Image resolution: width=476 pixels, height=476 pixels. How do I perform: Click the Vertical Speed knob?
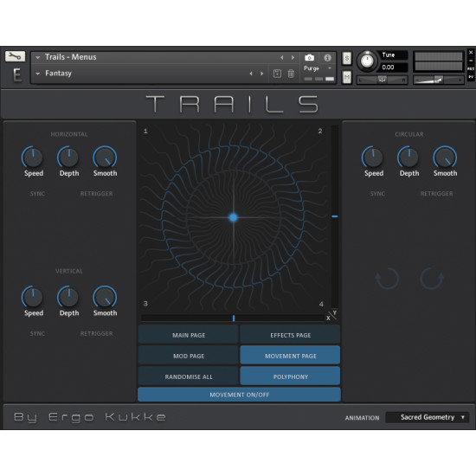tap(33, 297)
